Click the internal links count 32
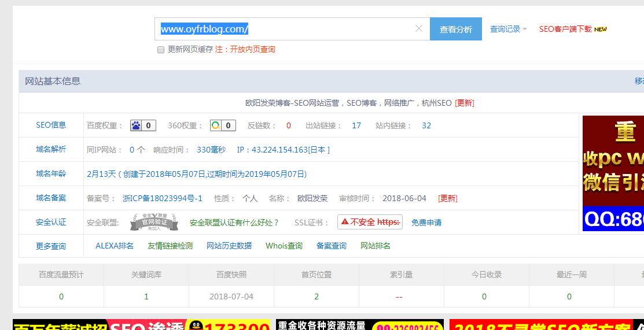 [426, 125]
